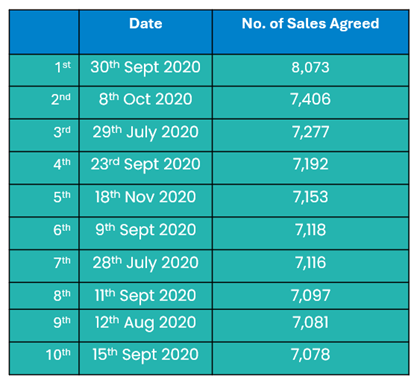Screen dimensions: 414x383
Task: Click the 7,097 sales value
Action: pos(310,296)
